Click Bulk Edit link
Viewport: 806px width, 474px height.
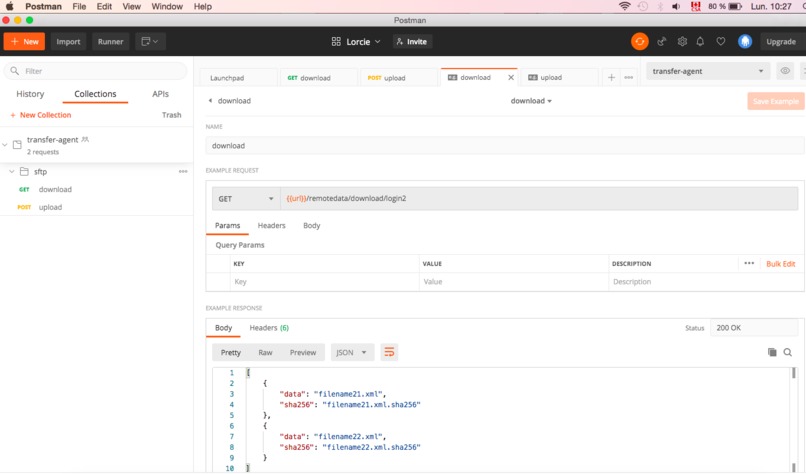coord(780,263)
